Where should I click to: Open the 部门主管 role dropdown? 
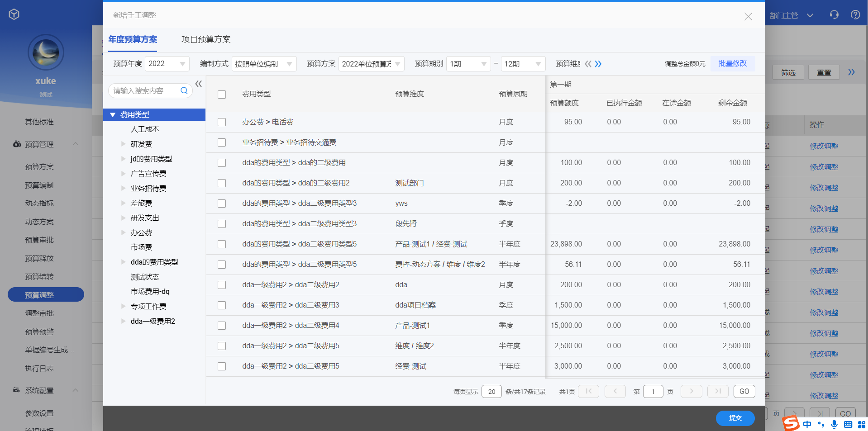click(792, 15)
